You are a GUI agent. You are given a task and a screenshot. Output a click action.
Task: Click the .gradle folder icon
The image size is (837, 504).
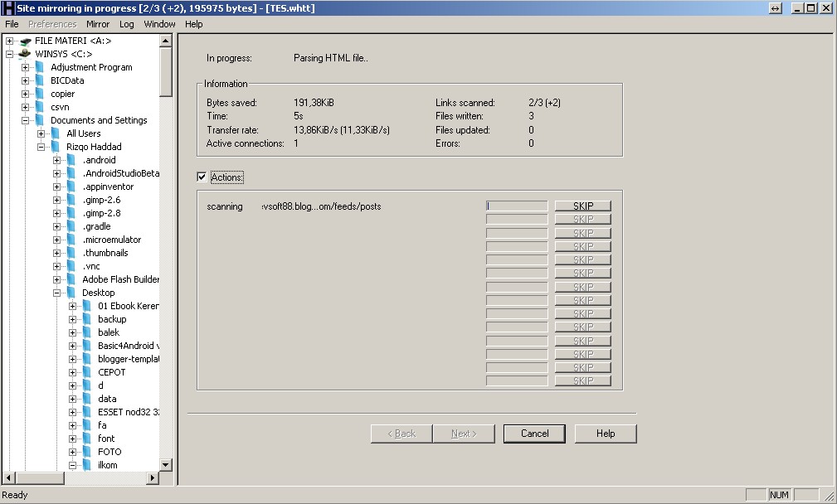click(72, 226)
